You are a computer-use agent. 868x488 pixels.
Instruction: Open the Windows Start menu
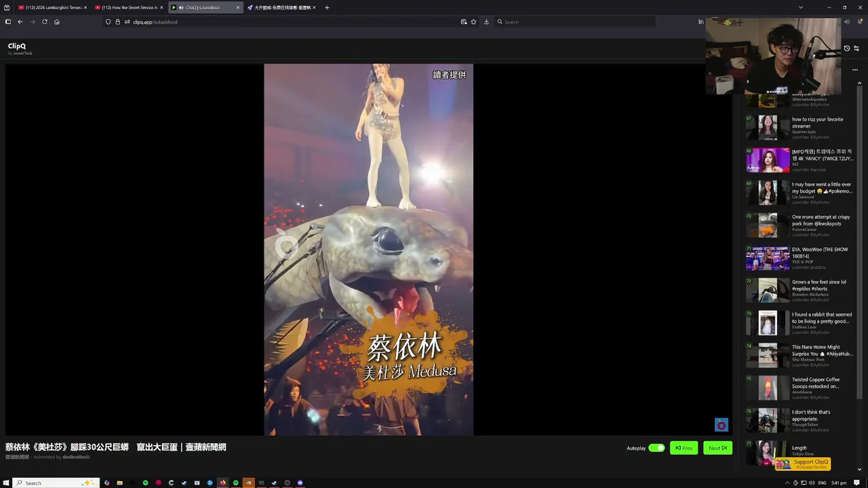pyautogui.click(x=6, y=483)
